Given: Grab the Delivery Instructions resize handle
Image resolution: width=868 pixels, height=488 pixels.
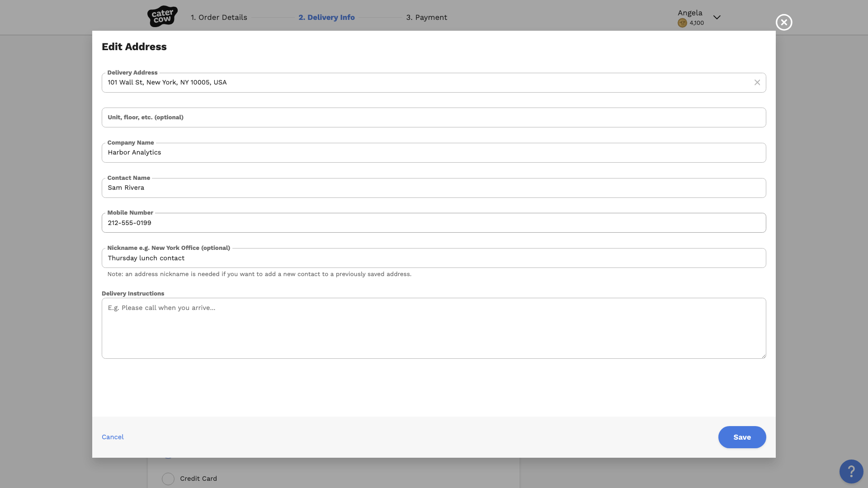Looking at the screenshot, I should (763, 356).
